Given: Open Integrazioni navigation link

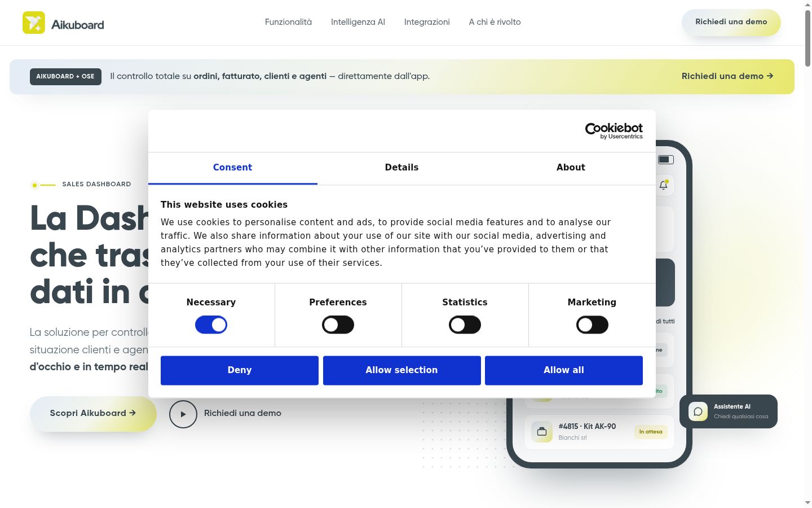Looking at the screenshot, I should (427, 22).
